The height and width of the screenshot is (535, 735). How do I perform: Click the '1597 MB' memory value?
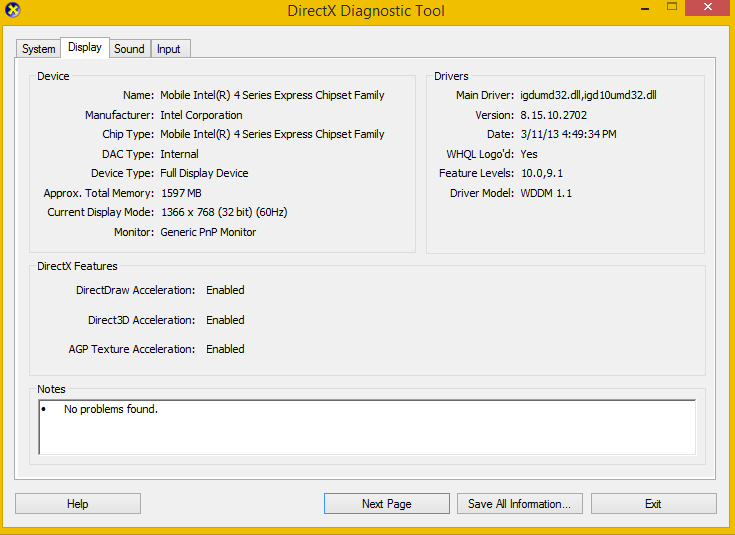click(181, 193)
